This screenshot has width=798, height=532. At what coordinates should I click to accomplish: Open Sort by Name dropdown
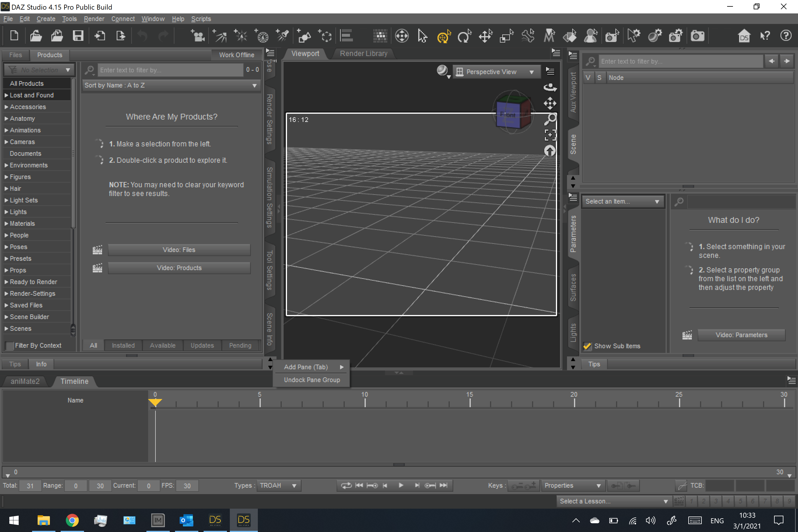(x=171, y=85)
